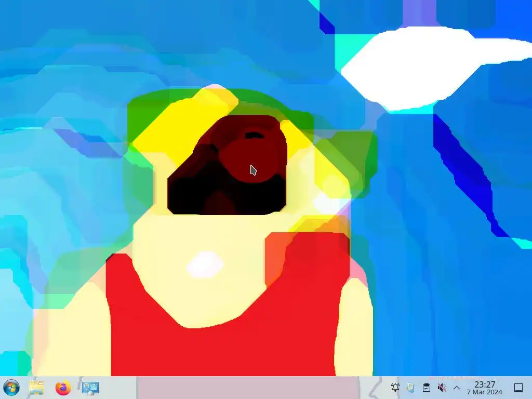This screenshot has height=399, width=532.
Task: Open the notifications bell in tray
Action: point(395,387)
